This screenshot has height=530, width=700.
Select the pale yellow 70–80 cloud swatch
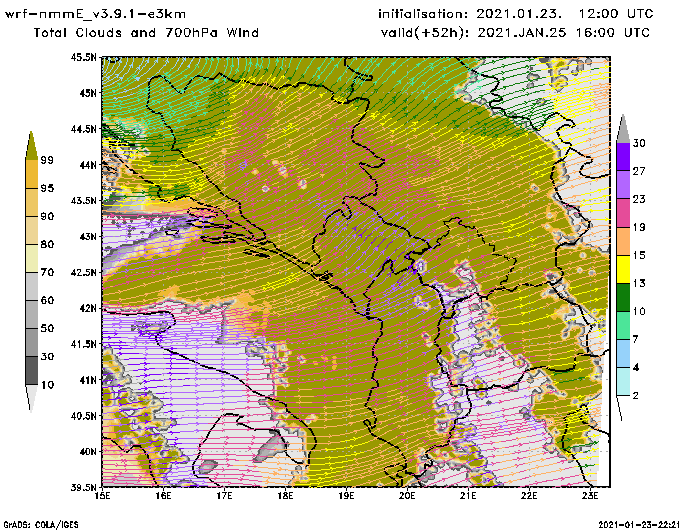tap(31, 259)
